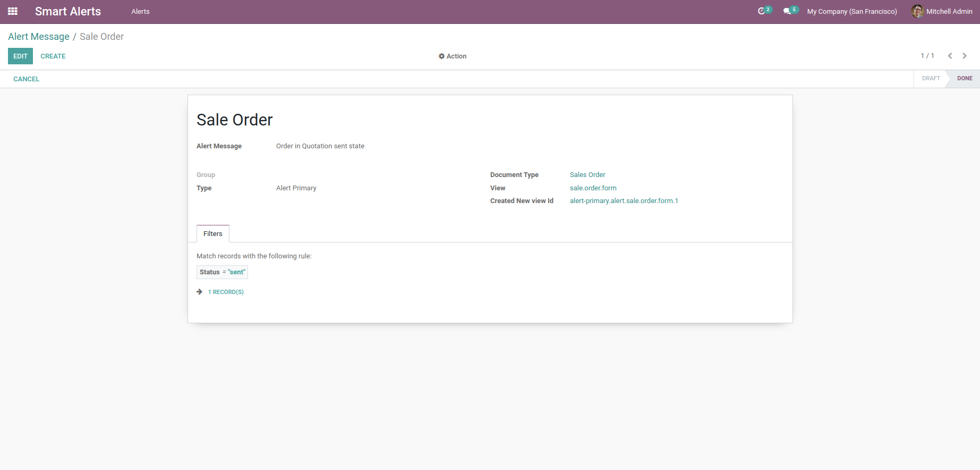Click the Status = "sent" filter rule
Image resolution: width=980 pixels, height=470 pixels.
[x=222, y=272]
